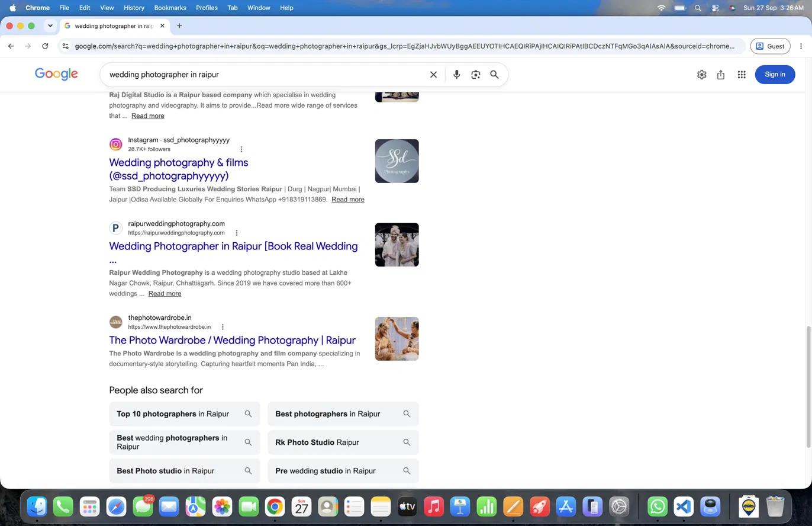812x526 pixels.
Task: Click the Instagram favicon of SSD result
Action: (x=116, y=145)
